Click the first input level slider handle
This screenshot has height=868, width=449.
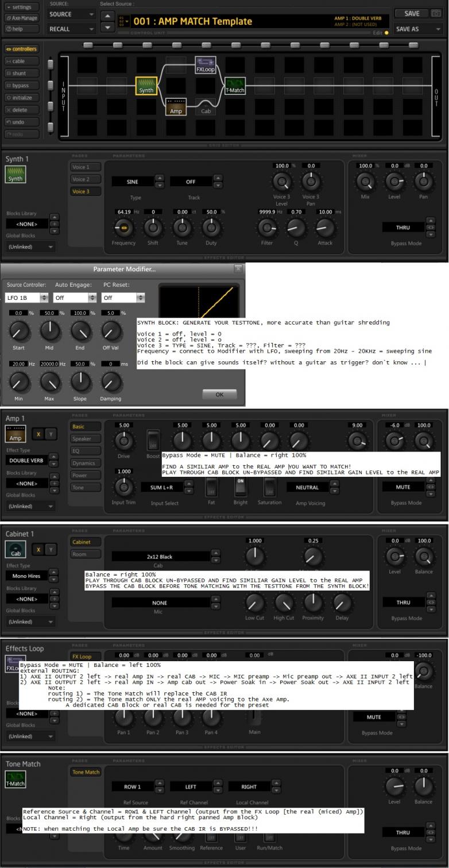click(50, 64)
